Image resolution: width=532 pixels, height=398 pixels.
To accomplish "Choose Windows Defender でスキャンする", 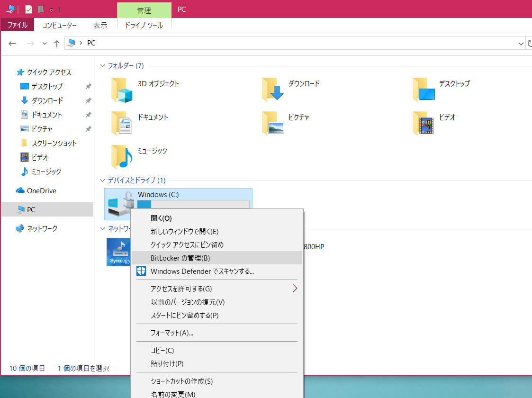I will coord(216,271).
